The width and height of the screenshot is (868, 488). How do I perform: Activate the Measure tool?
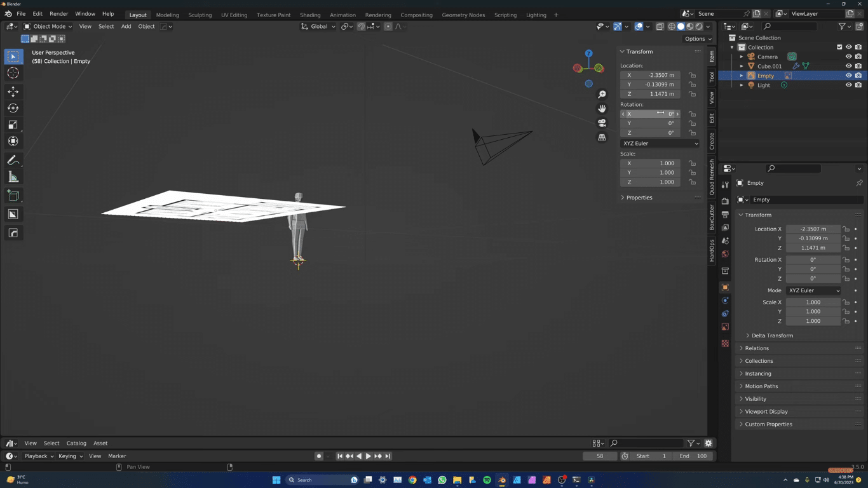[13, 176]
